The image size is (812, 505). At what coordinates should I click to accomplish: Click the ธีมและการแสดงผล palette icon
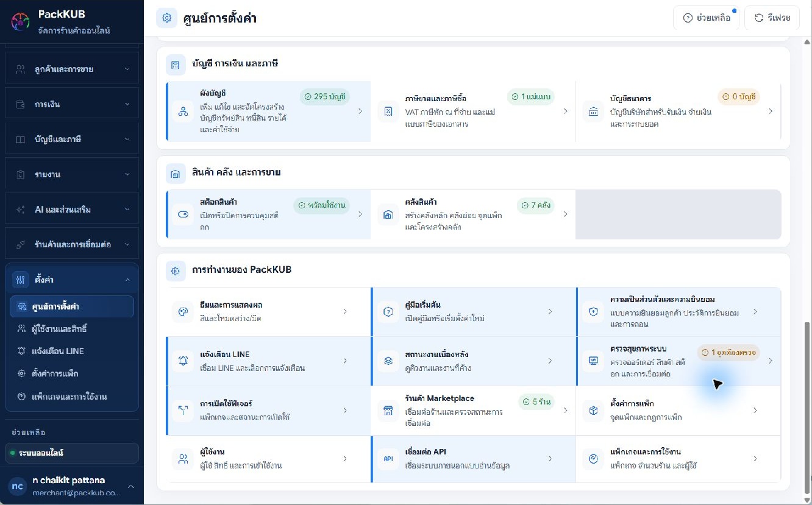tap(182, 311)
